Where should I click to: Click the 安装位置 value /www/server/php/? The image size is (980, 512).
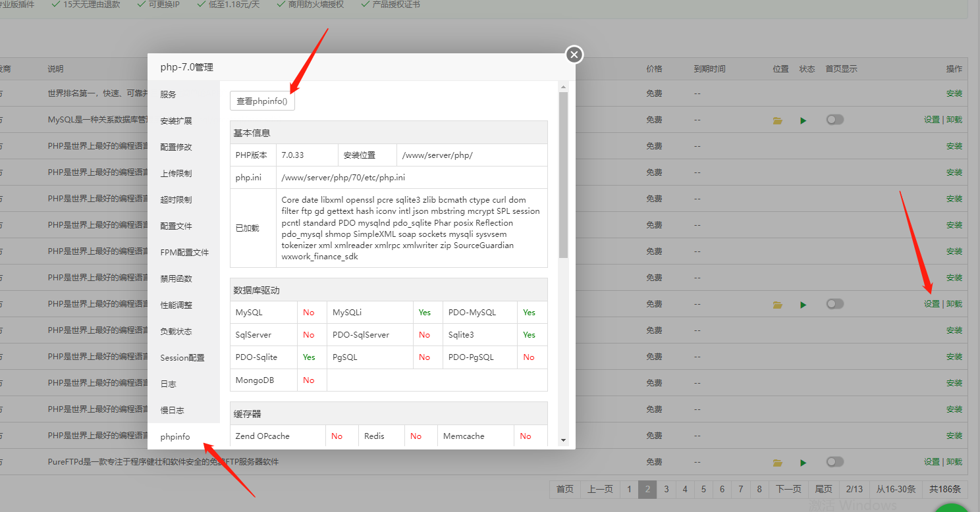pos(437,155)
